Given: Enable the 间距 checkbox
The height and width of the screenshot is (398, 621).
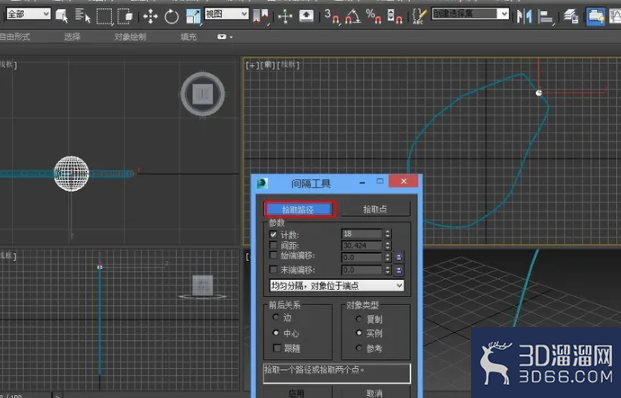Looking at the screenshot, I should tap(273, 246).
